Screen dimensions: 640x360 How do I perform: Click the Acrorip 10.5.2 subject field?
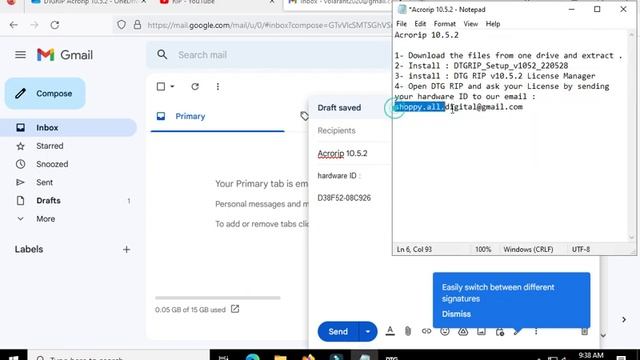pyautogui.click(x=350, y=153)
